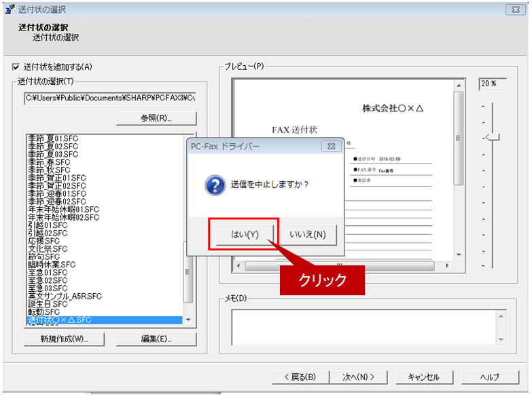Click the 送付状の選択 title bar icon
Viewport: 532px width, 395px height.
coord(10,9)
